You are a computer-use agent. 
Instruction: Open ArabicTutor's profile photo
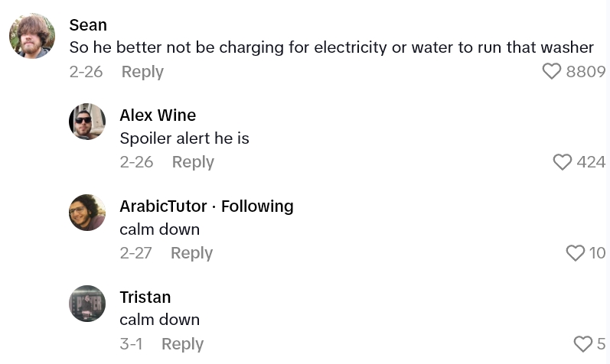coord(87,213)
